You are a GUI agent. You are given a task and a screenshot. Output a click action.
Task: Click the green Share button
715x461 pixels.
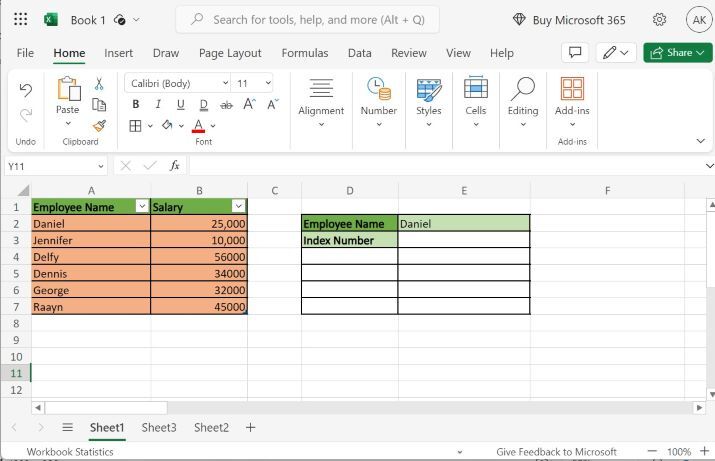(x=677, y=53)
